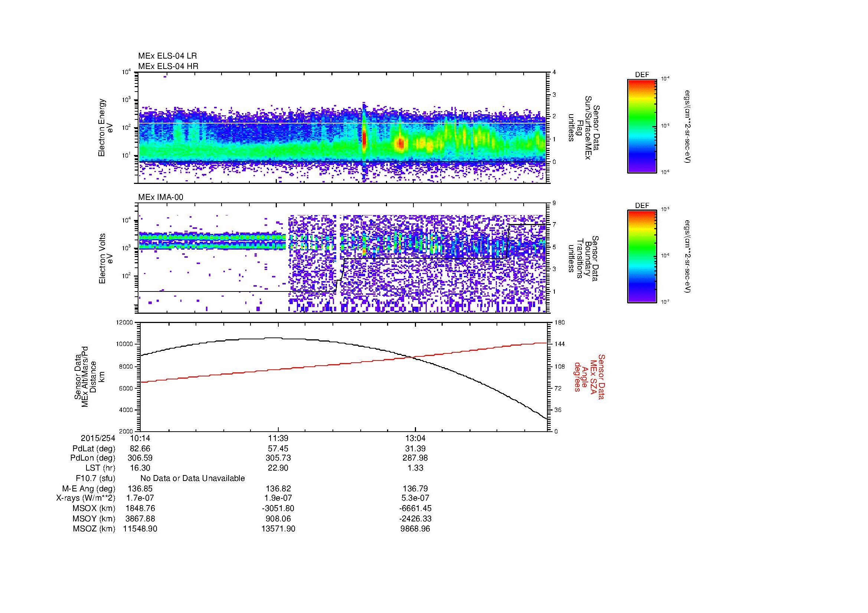868x613 pixels.
Task: Select the lower DEF color bar
Action: click(x=642, y=257)
